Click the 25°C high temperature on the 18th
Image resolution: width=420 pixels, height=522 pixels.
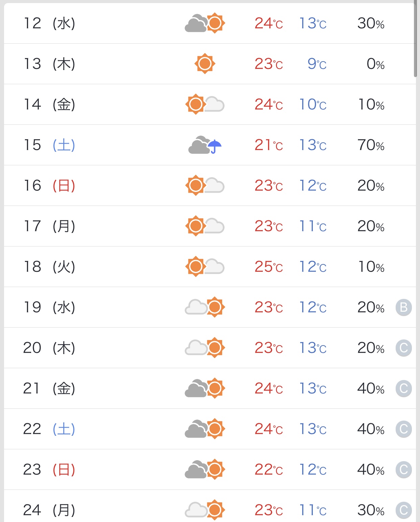pos(269,267)
